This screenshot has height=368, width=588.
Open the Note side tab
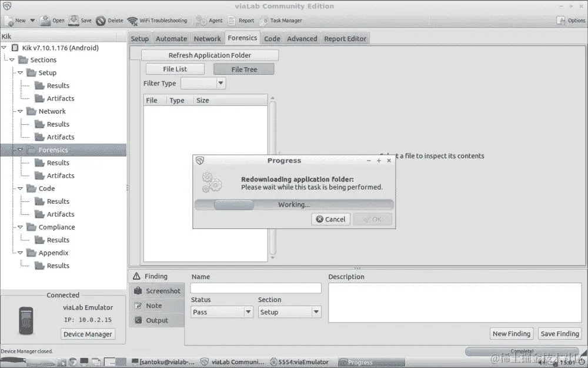157,306
